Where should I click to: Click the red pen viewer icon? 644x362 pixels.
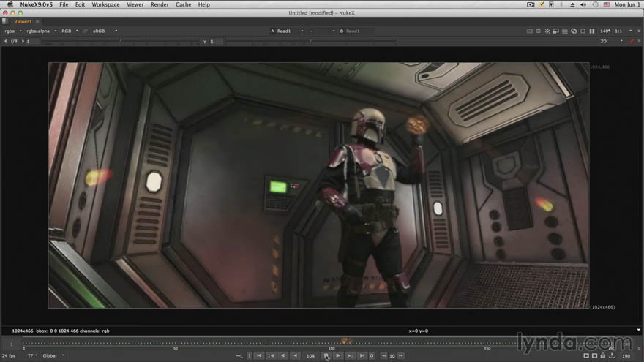632,41
